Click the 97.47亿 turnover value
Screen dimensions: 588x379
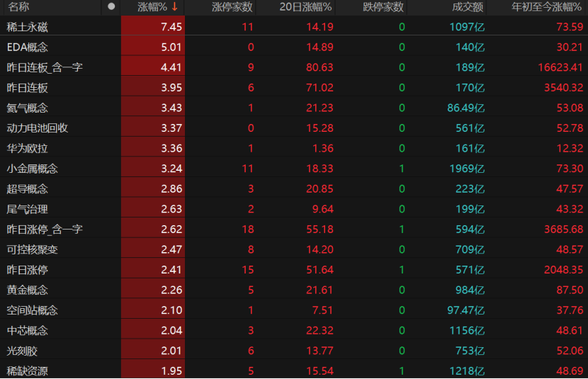466,310
